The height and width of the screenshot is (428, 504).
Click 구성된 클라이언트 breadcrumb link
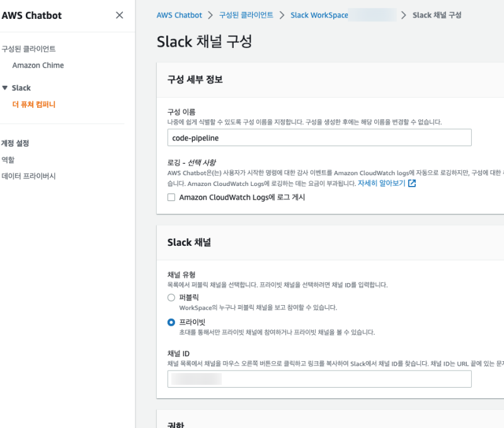pos(246,15)
